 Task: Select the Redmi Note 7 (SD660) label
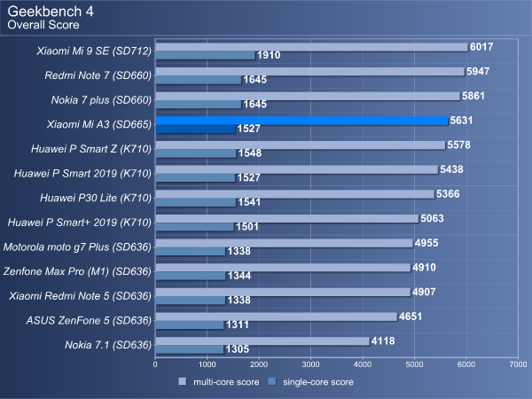[x=98, y=75]
